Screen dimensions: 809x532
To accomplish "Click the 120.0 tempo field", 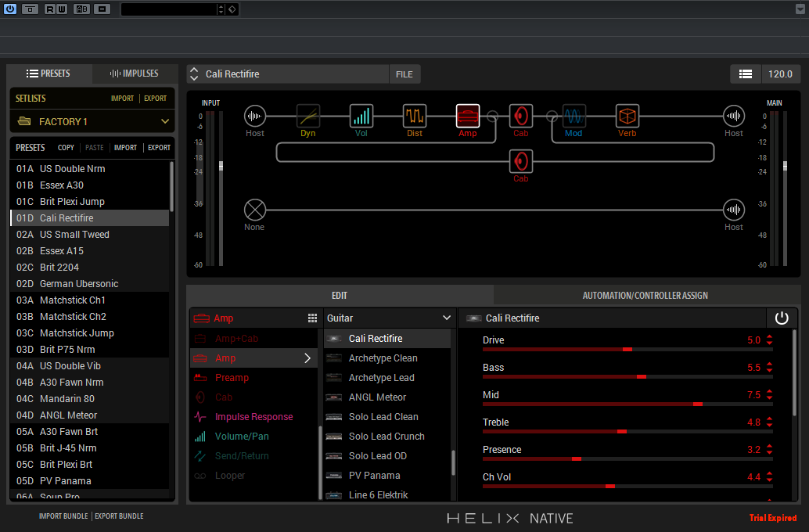I will pos(780,74).
